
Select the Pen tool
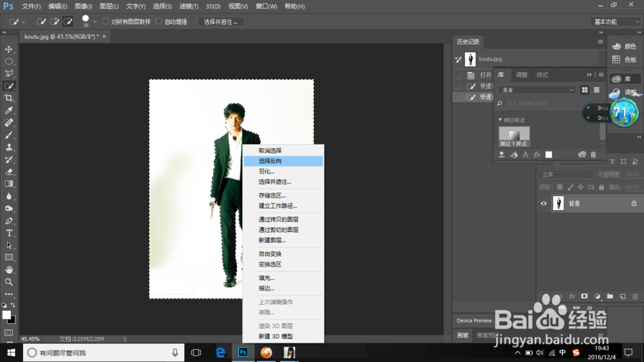(x=8, y=221)
